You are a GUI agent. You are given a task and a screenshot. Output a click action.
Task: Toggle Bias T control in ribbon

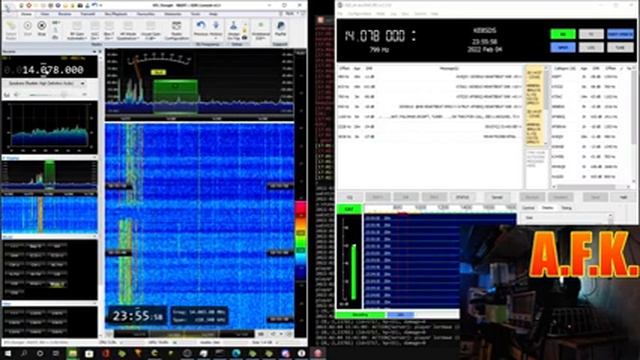(x=109, y=31)
